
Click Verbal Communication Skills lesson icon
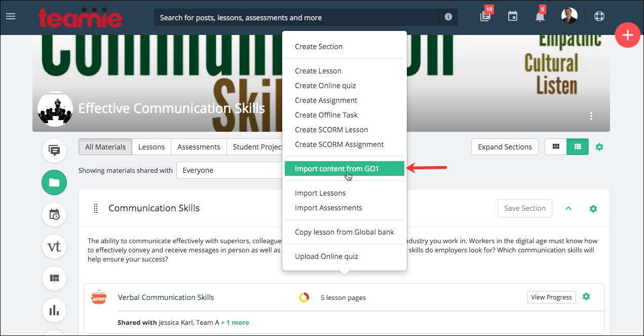point(98,297)
